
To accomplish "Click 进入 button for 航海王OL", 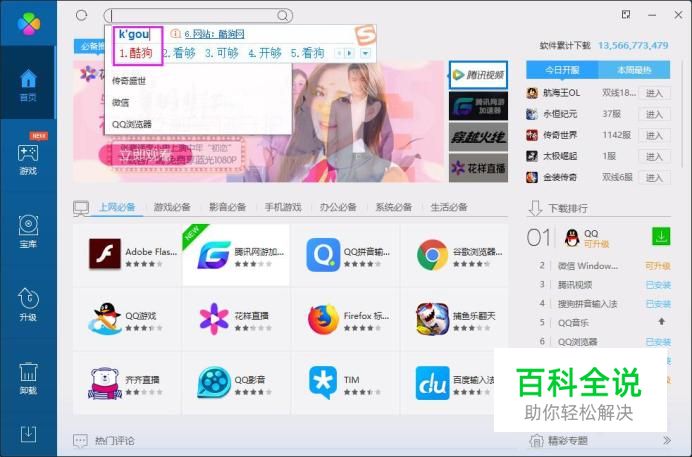I will click(654, 93).
